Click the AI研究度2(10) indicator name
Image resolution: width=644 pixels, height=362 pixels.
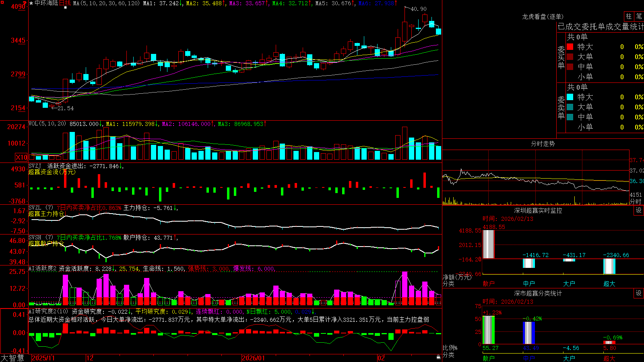click(48, 311)
